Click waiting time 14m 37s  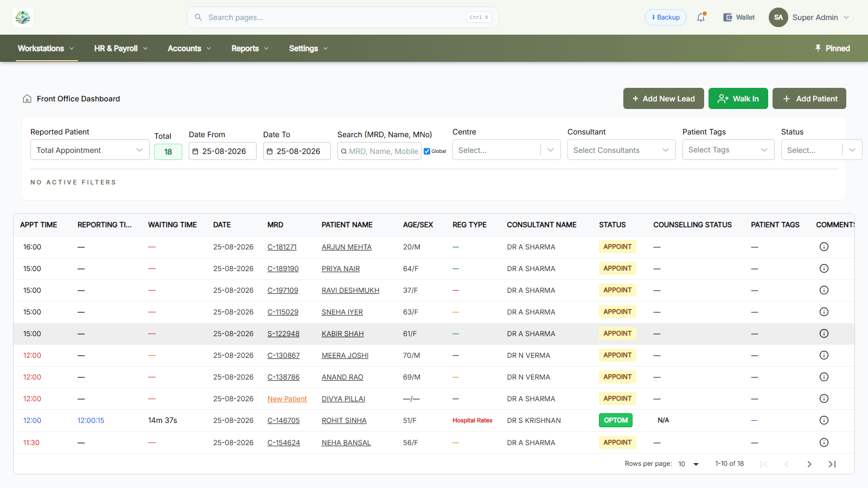coord(163,420)
